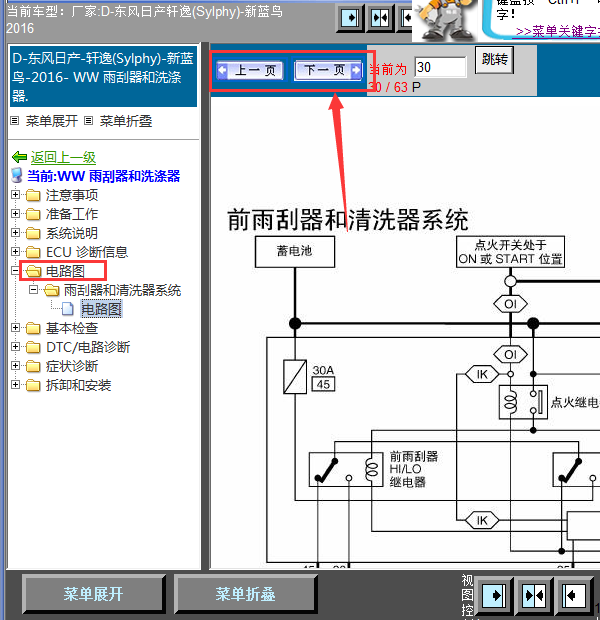Expand the 拆卸和安装 tree node
Image resolution: width=600 pixels, height=620 pixels.
(x=15, y=384)
